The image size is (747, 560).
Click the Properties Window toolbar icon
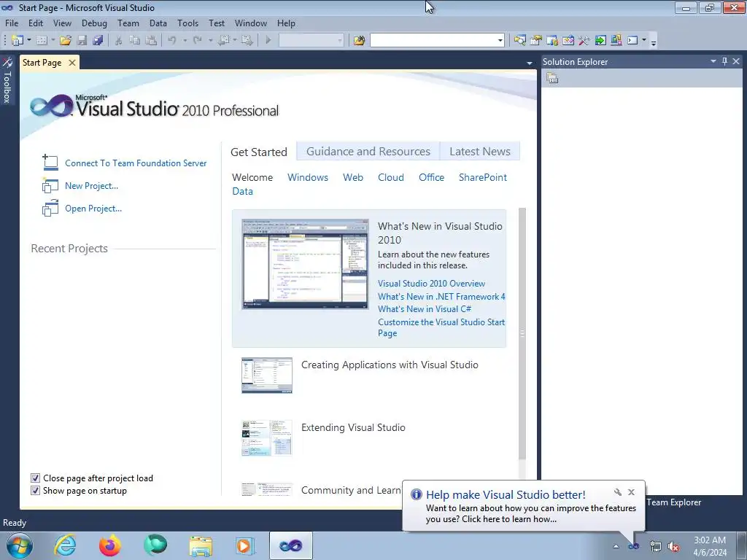pos(536,41)
